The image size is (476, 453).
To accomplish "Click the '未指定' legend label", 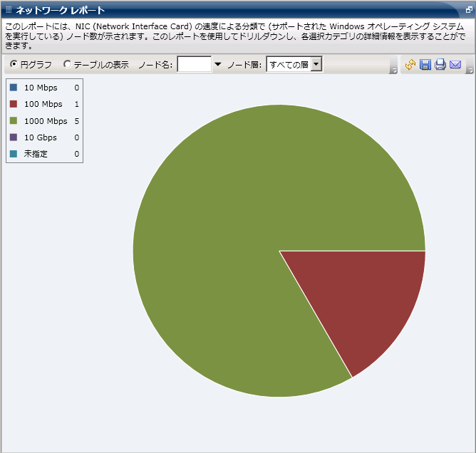I will pyautogui.click(x=36, y=154).
